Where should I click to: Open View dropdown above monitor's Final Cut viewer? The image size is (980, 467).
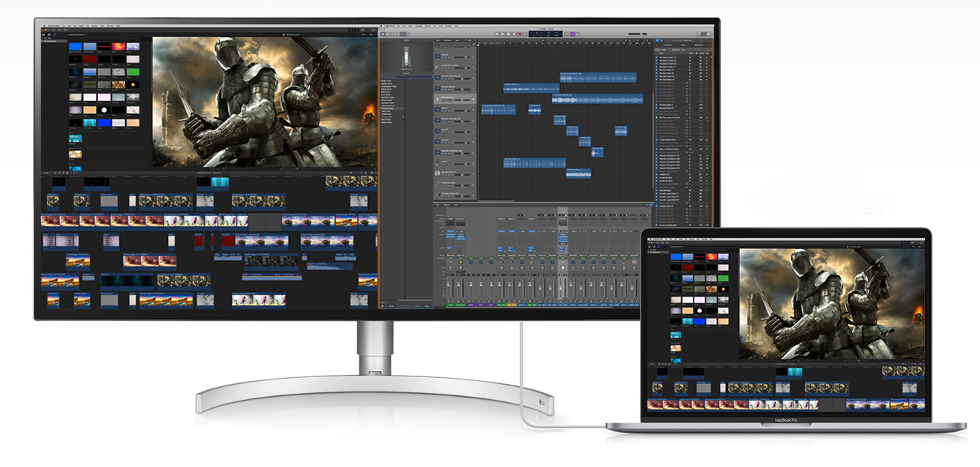(372, 35)
